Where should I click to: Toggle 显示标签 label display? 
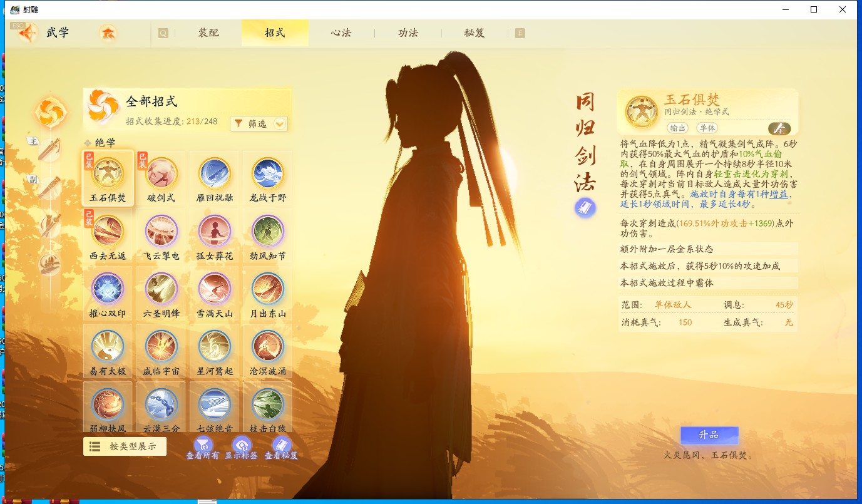pos(242,447)
